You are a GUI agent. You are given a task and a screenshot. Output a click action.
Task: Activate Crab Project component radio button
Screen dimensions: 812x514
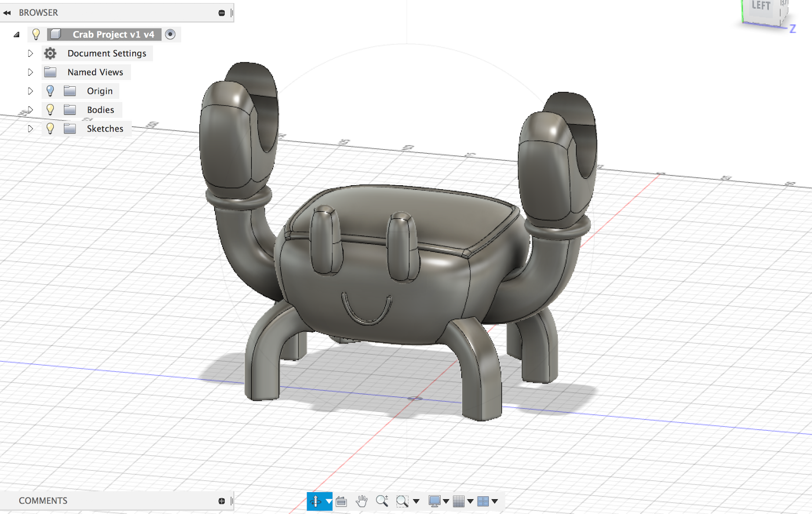[x=171, y=35]
